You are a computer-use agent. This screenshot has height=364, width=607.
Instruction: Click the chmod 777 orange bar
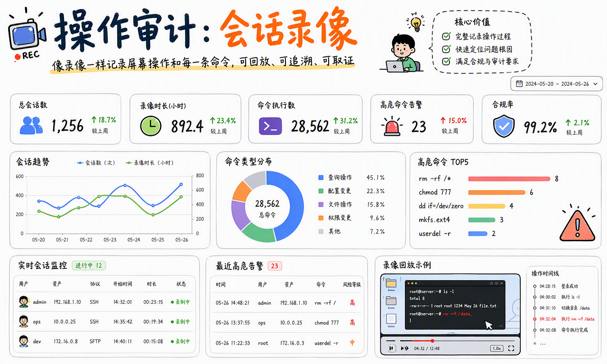pos(497,192)
